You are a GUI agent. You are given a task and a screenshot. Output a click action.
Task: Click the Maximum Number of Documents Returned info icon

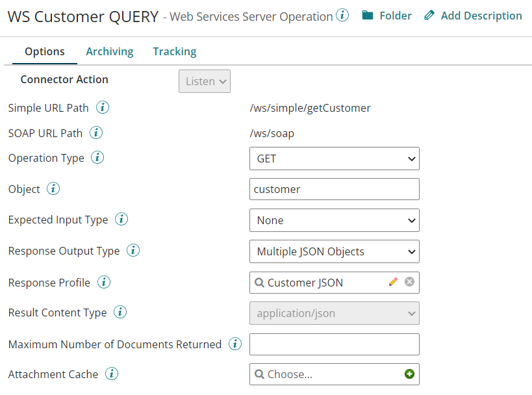coord(234,344)
